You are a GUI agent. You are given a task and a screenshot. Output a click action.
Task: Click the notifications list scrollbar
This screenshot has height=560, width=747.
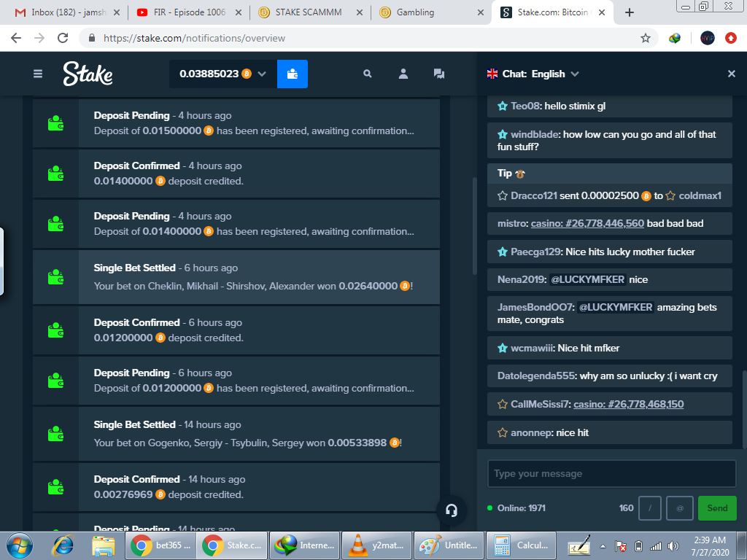pyautogui.click(x=474, y=226)
